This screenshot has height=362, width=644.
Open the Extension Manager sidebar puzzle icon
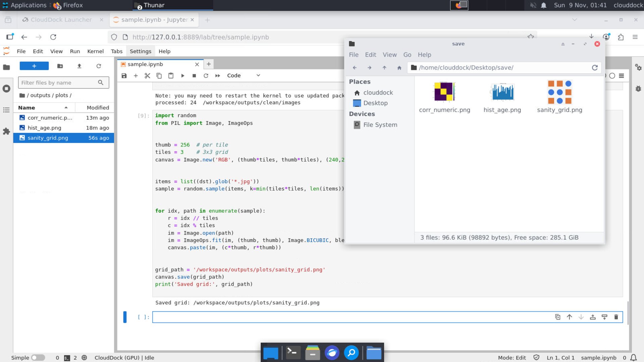[x=6, y=131]
